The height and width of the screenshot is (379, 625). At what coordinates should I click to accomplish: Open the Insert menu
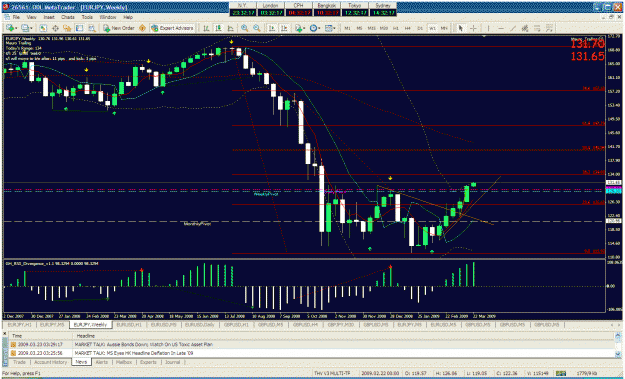click(49, 17)
